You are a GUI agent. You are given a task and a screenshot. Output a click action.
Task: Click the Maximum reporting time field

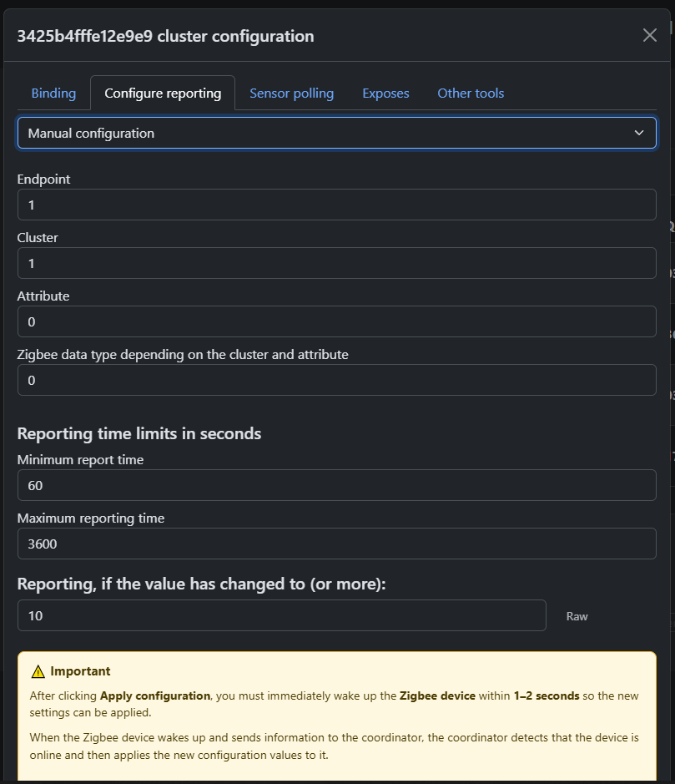336,544
